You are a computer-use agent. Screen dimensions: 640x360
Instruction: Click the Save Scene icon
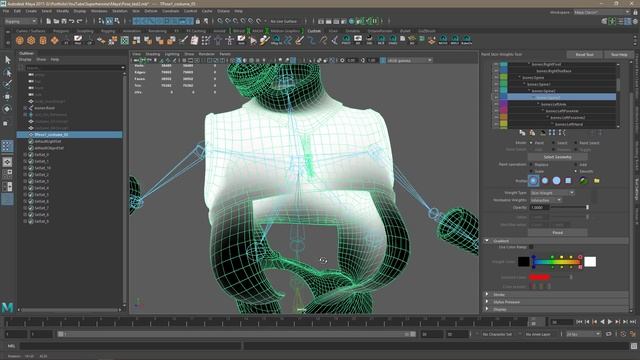click(x=64, y=21)
